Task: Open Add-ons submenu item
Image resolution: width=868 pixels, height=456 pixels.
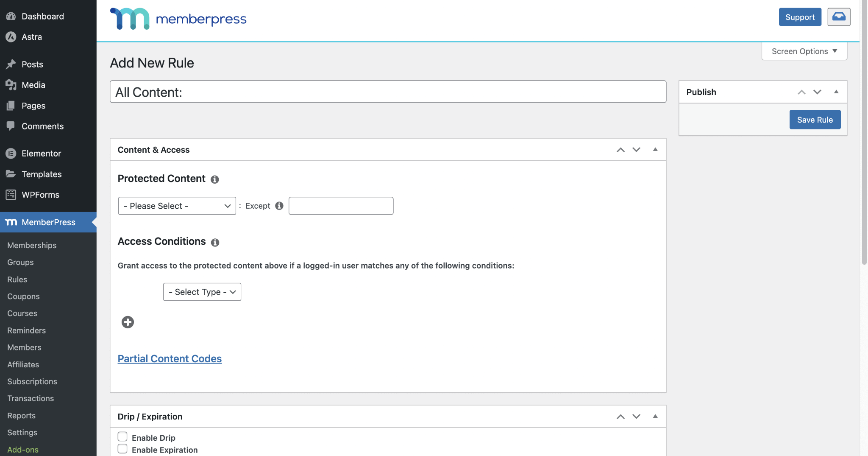Action: coord(23,450)
